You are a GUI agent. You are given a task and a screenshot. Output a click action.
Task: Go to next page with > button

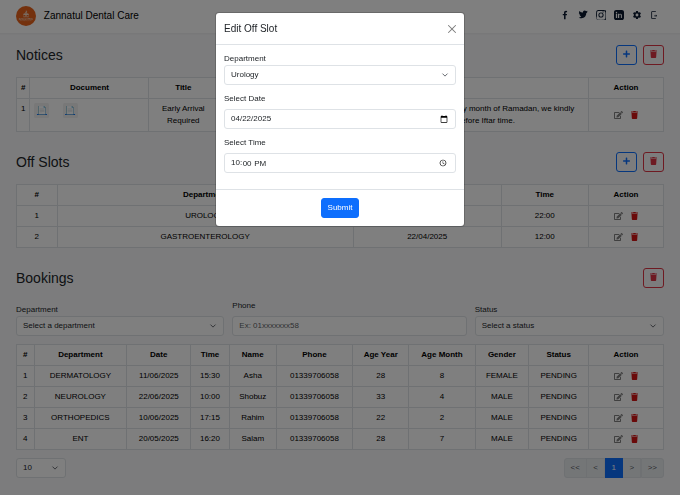[x=632, y=468]
